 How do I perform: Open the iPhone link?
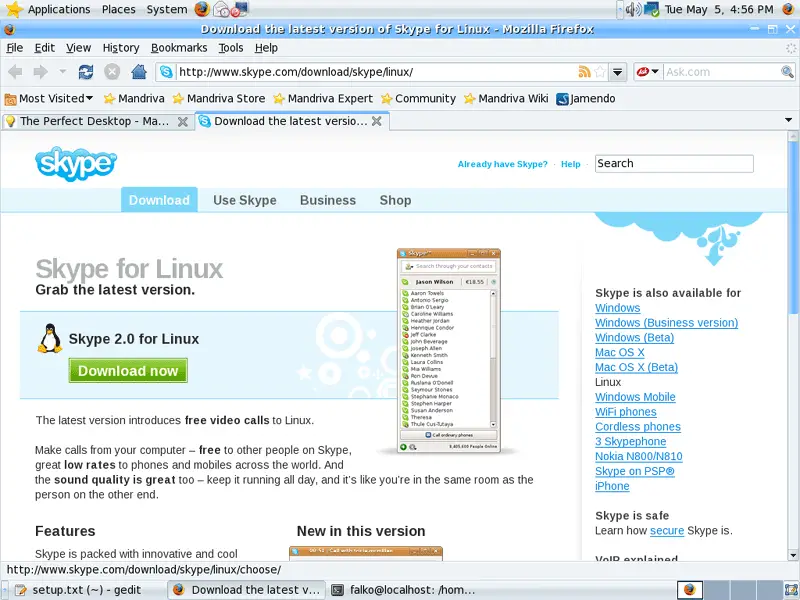tap(612, 486)
